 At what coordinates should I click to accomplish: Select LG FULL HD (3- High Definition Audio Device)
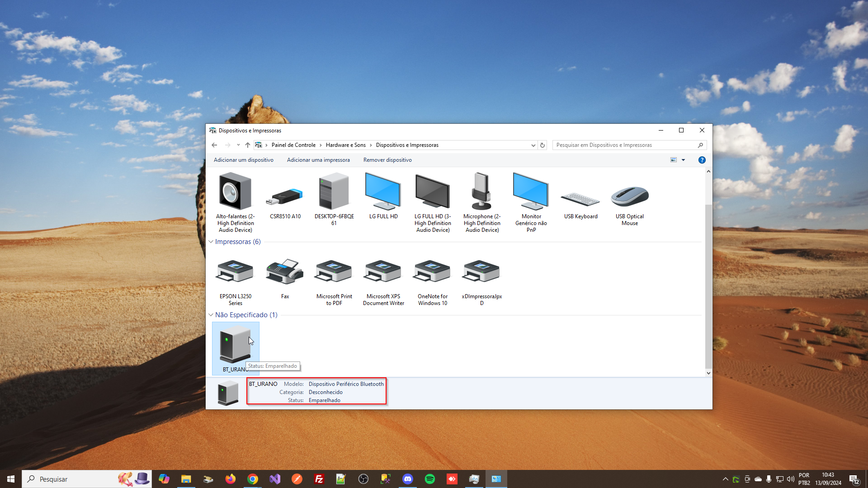tap(433, 192)
